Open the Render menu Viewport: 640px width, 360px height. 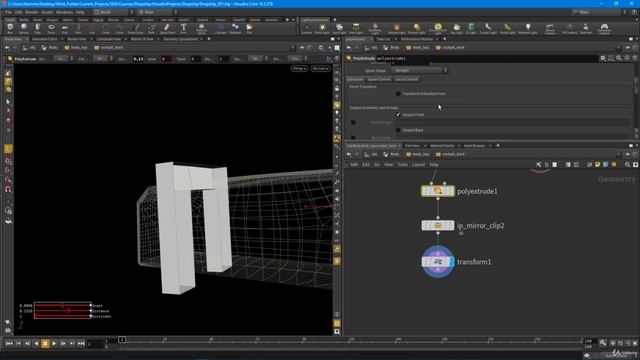click(31, 12)
